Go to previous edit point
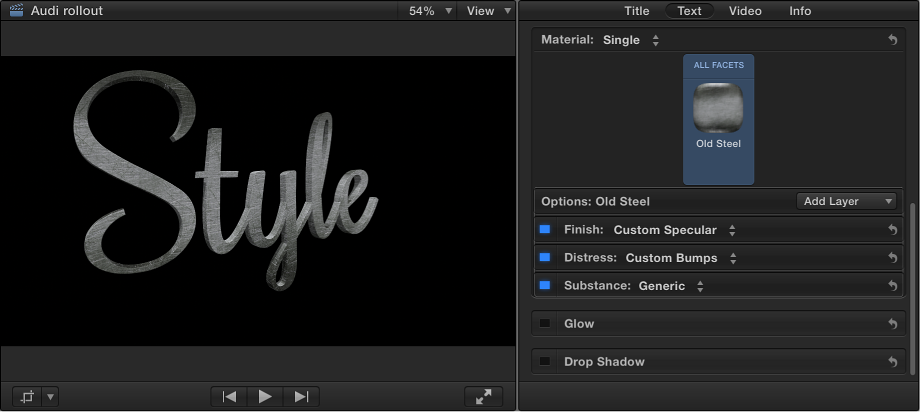Viewport: 920px width, 412px height. 229,397
